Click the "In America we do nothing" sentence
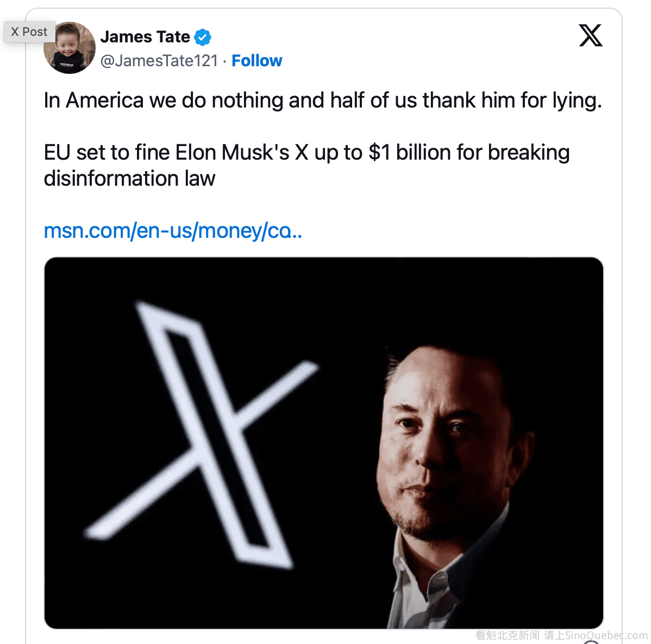This screenshot has width=651, height=644. coord(323,100)
